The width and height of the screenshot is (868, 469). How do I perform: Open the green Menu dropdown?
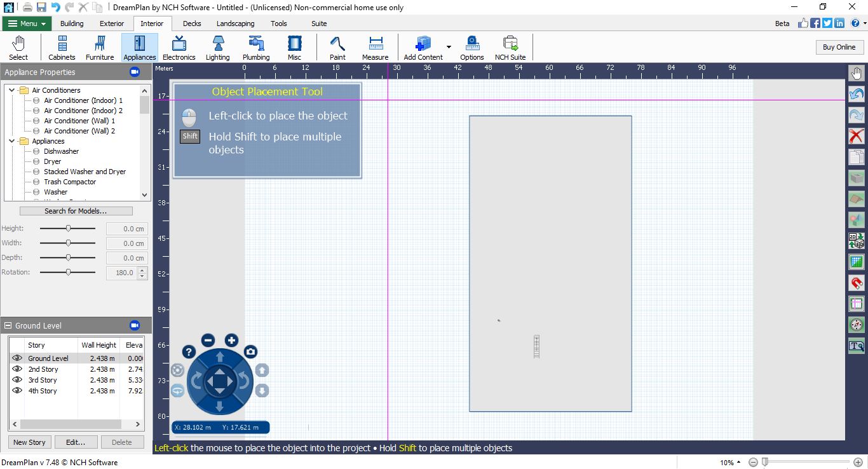click(27, 24)
